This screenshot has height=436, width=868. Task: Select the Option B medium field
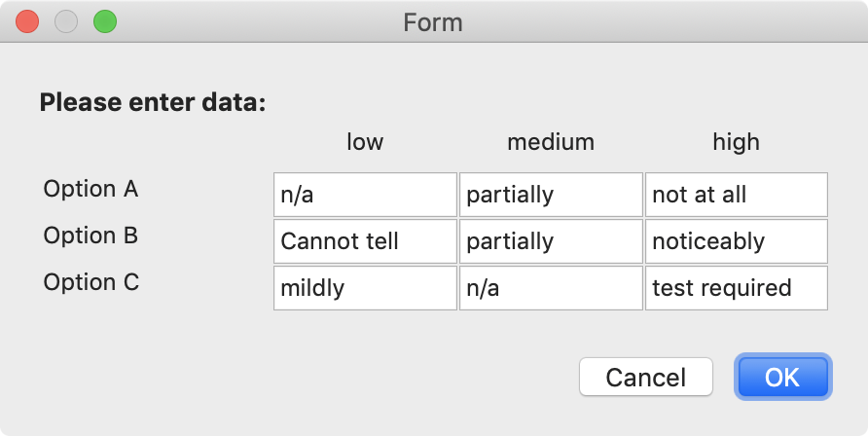pos(551,241)
